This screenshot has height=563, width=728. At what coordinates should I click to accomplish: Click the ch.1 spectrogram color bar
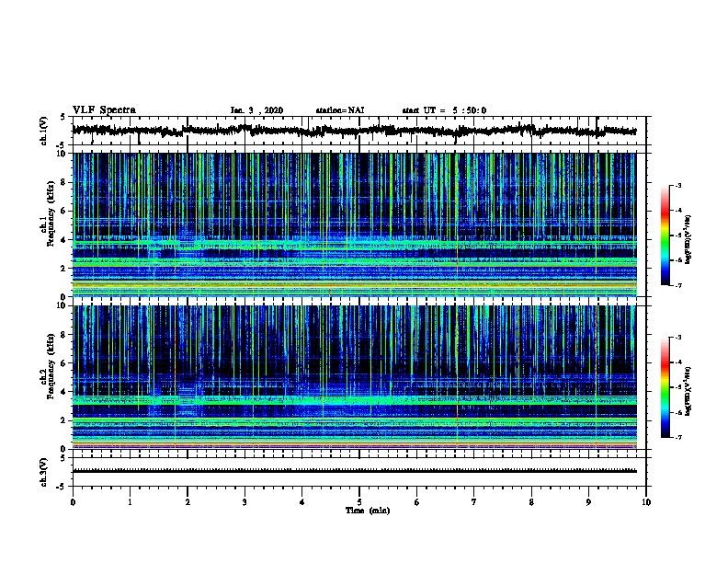click(x=665, y=236)
